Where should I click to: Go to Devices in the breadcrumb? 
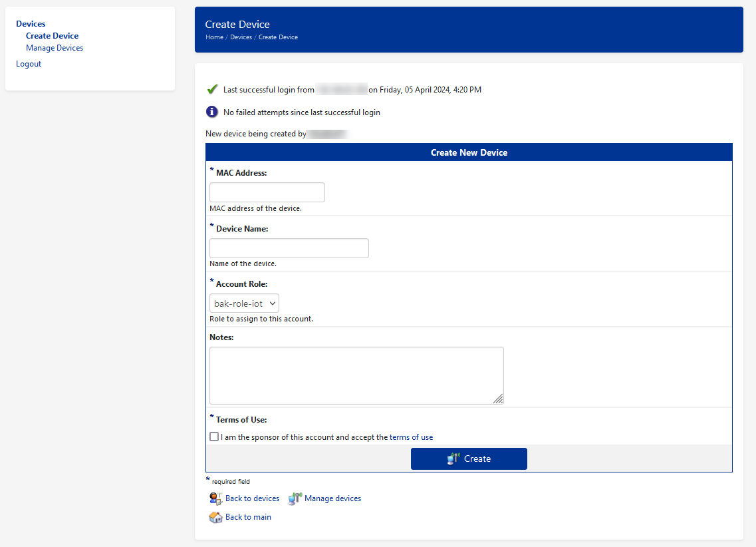point(241,37)
